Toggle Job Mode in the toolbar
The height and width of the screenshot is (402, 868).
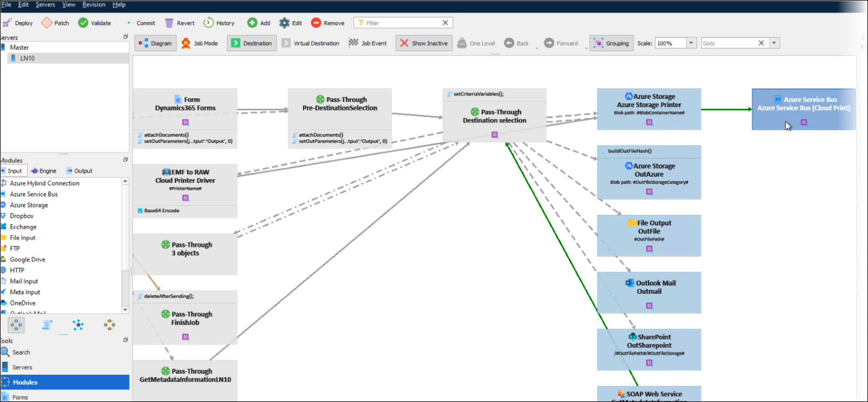tap(199, 43)
